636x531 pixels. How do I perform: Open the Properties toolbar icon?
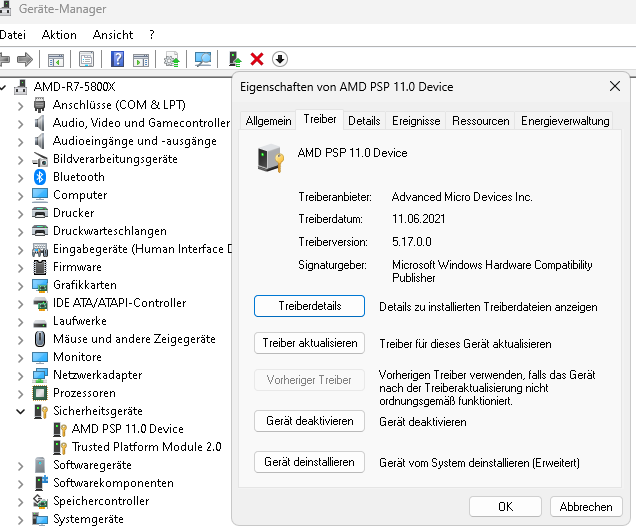tap(86, 60)
